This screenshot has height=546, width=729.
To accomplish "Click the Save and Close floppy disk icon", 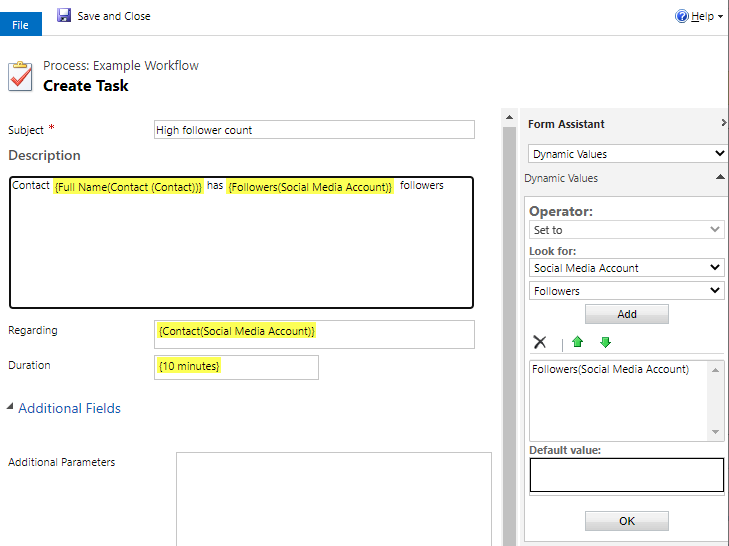I will pyautogui.click(x=64, y=16).
